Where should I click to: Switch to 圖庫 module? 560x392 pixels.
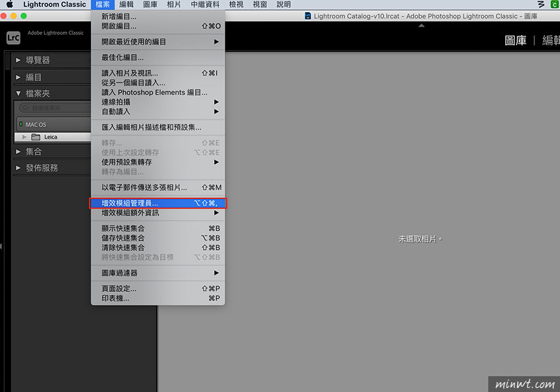pyautogui.click(x=515, y=40)
